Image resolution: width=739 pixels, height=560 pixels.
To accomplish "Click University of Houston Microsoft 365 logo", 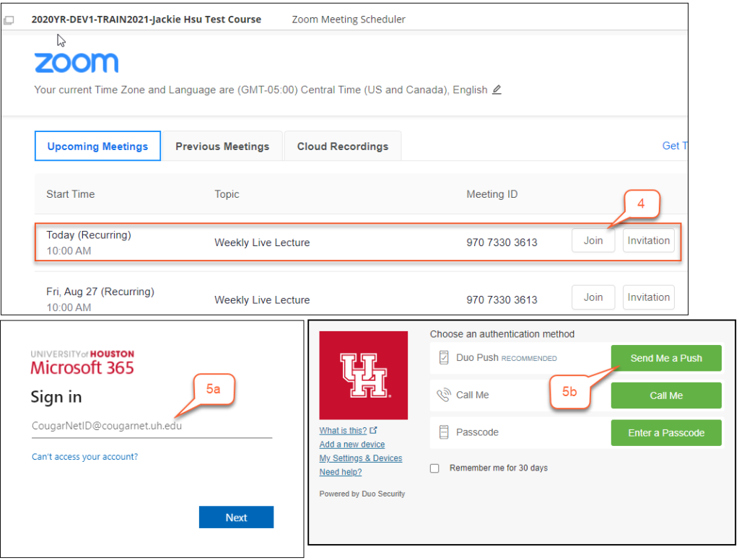I will pos(82,363).
